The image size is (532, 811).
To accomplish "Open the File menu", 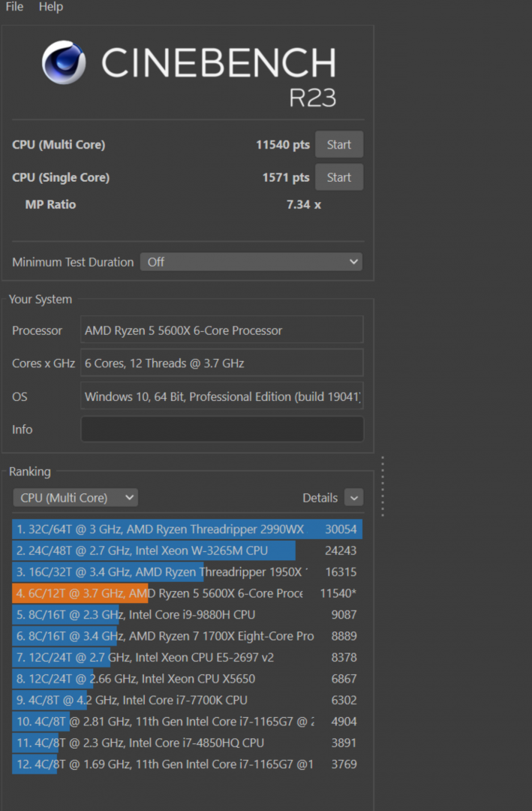I will click(x=14, y=7).
